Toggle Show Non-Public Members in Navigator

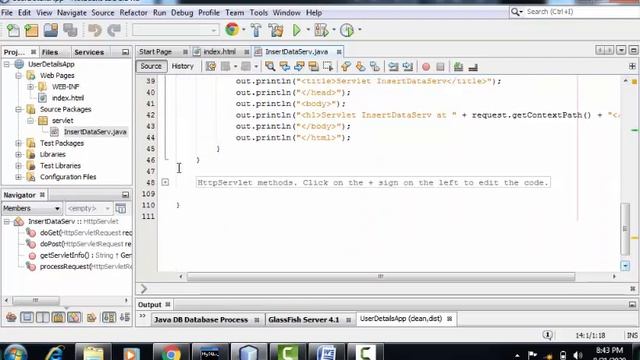coord(58,317)
